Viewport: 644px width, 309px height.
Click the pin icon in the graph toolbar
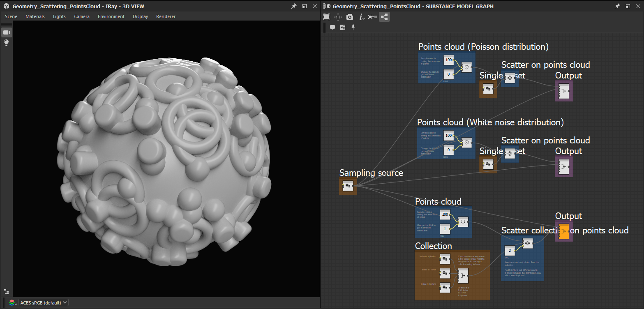tap(353, 27)
